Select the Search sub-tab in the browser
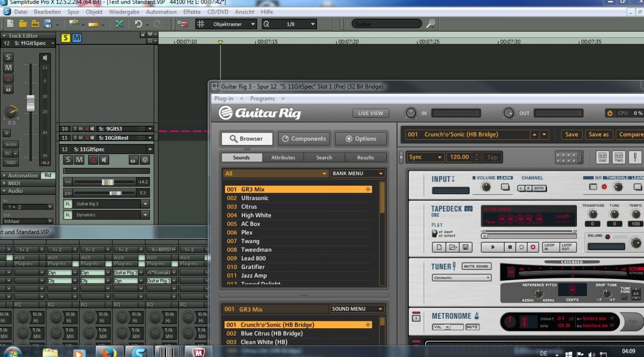Viewport: 644px width, 357px height. pos(324,158)
